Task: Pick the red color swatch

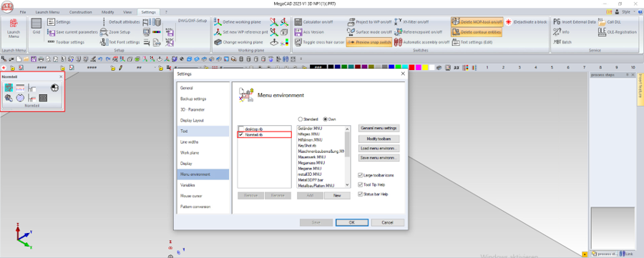Action: [x=412, y=67]
